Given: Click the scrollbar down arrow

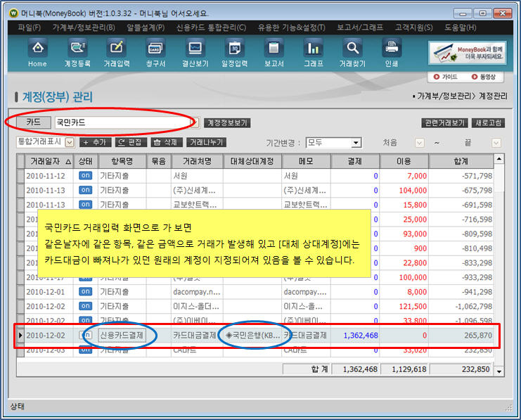Looking at the screenshot, I should [499, 371].
